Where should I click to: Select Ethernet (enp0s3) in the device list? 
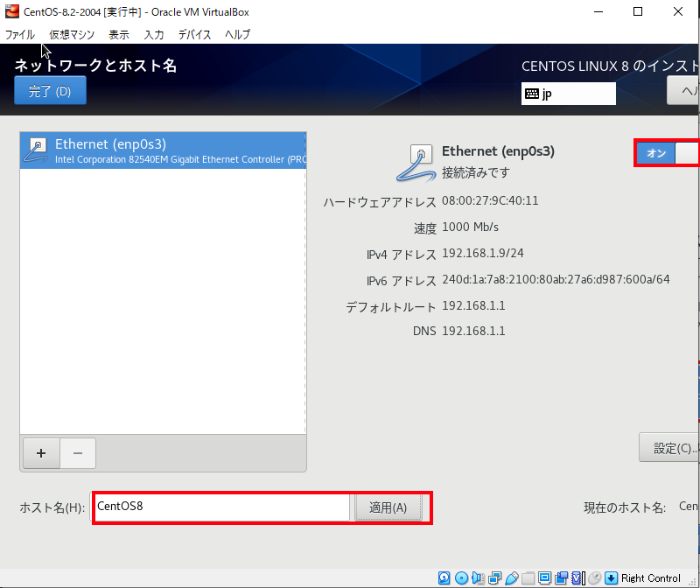click(x=163, y=150)
